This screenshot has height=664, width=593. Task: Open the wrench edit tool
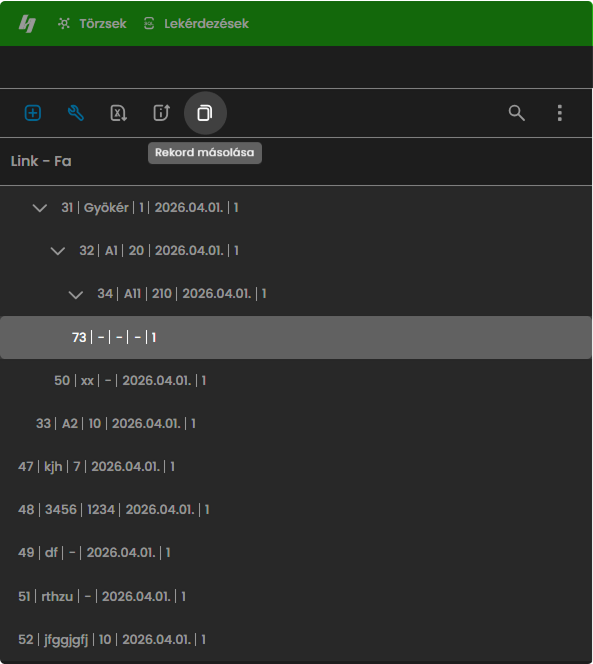click(76, 113)
